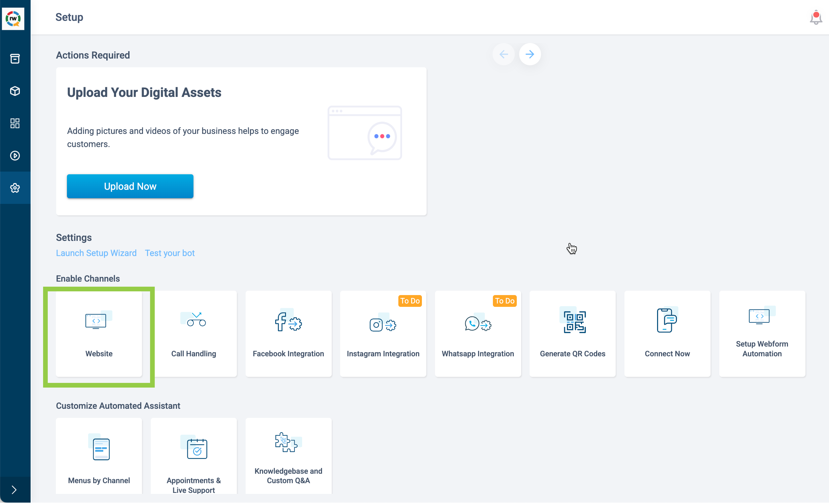Screen dimensions: 829x504
Task: Open the cube package sidebar icon
Action: coord(15,91)
